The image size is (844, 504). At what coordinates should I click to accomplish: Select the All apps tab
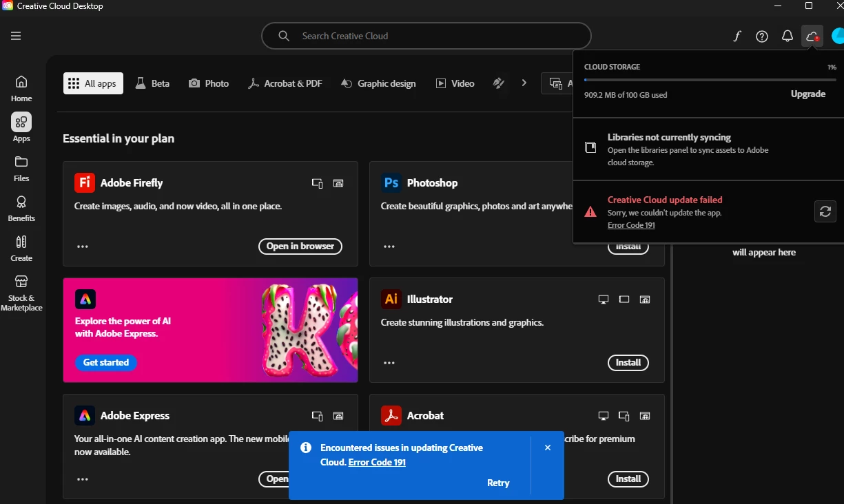coord(93,83)
